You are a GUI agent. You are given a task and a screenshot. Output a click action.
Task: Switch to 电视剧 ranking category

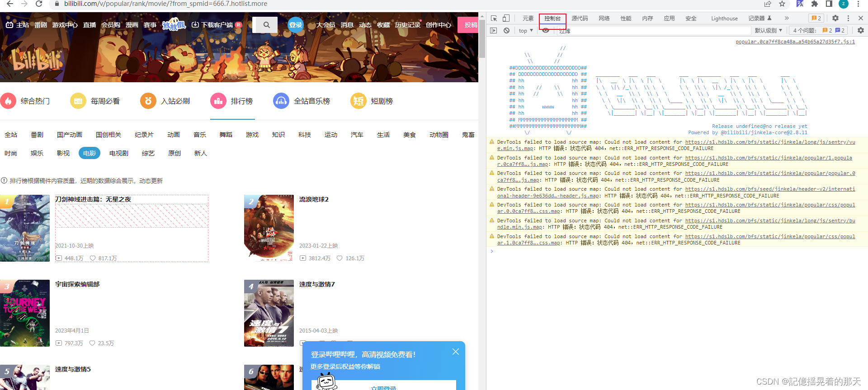(x=119, y=153)
